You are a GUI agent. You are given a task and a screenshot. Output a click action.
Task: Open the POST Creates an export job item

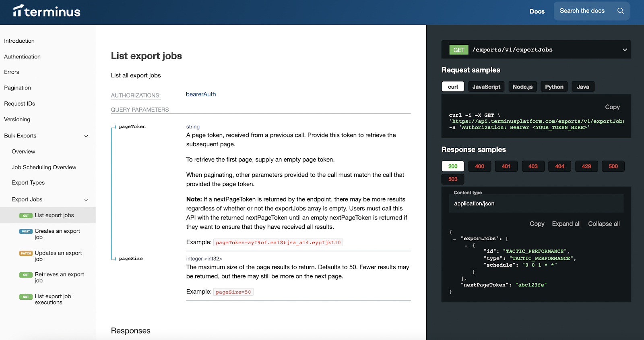(x=50, y=234)
